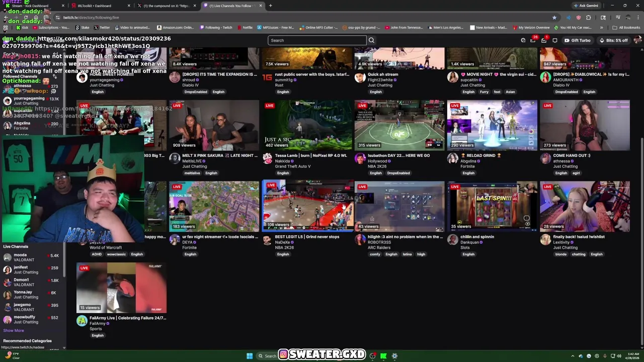The height and width of the screenshot is (362, 644).
Task: Open Dankquan channel avatar
Action: [453, 240]
